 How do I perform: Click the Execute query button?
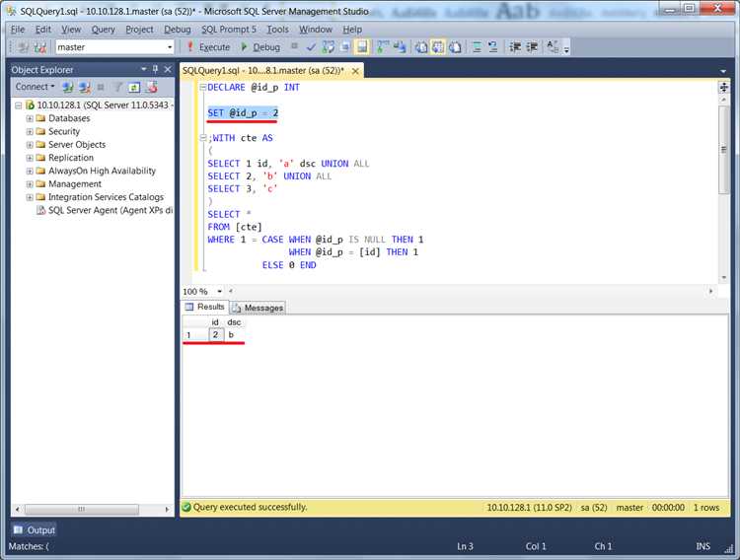click(x=208, y=47)
